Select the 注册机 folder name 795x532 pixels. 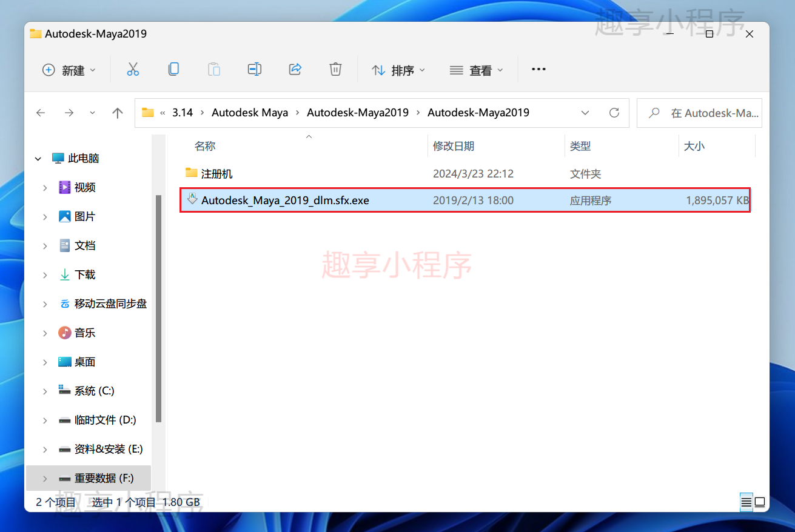(217, 174)
